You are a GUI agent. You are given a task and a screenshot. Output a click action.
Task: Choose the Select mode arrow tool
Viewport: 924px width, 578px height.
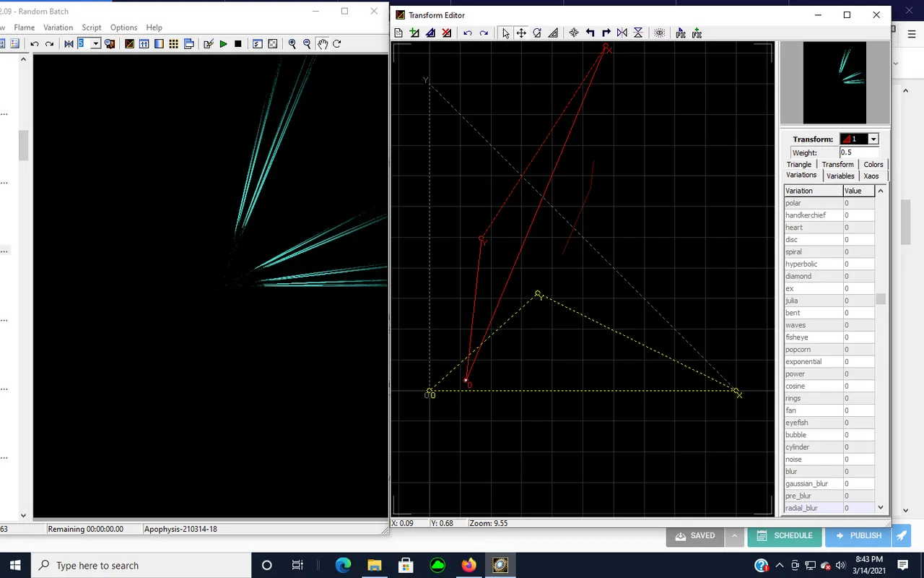point(505,33)
